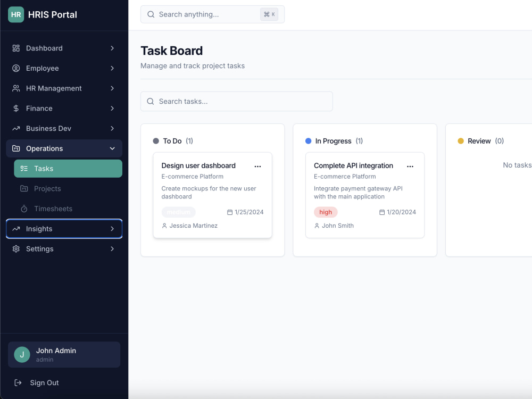Click the HR Management people icon
This screenshot has height=399, width=532.
pyautogui.click(x=16, y=88)
